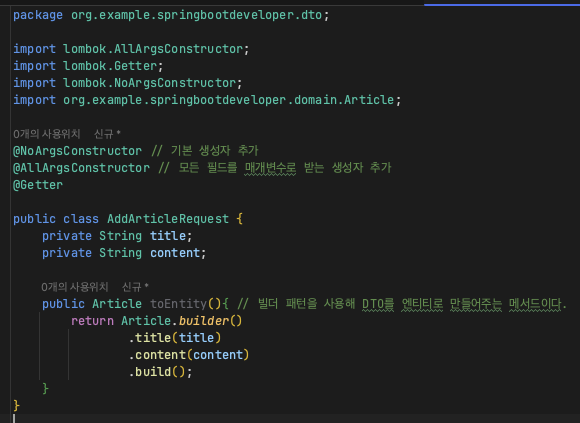Click the class keyword before AddArticleRequest
580x423 pixels.
pyautogui.click(x=81, y=219)
